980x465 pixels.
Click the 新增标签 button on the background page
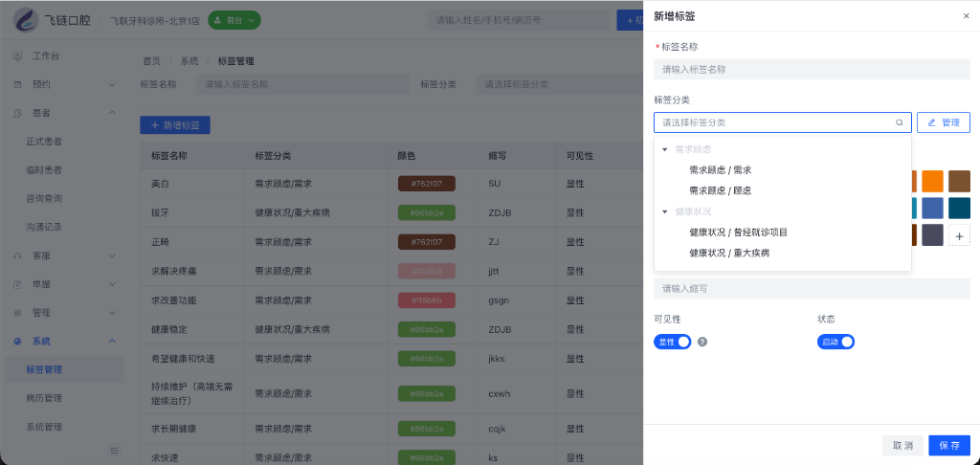pyautogui.click(x=175, y=125)
